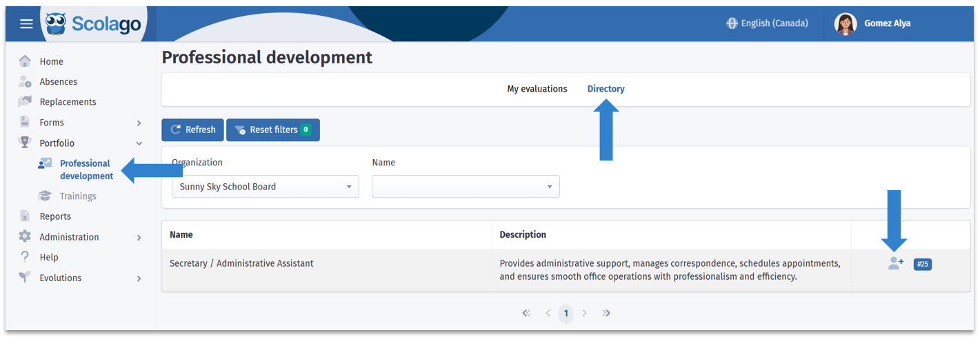Click the Reset filters button
The image size is (980, 339).
[273, 130]
